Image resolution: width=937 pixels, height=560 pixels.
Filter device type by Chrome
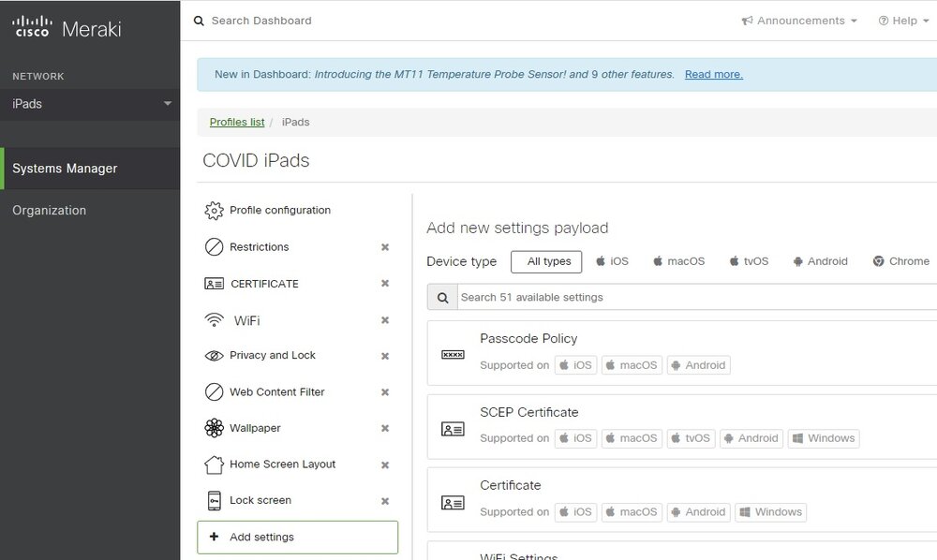tap(900, 261)
